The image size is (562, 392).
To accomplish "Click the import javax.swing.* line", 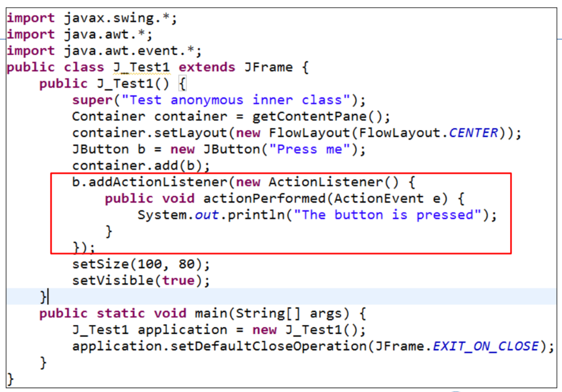I will click(92, 18).
